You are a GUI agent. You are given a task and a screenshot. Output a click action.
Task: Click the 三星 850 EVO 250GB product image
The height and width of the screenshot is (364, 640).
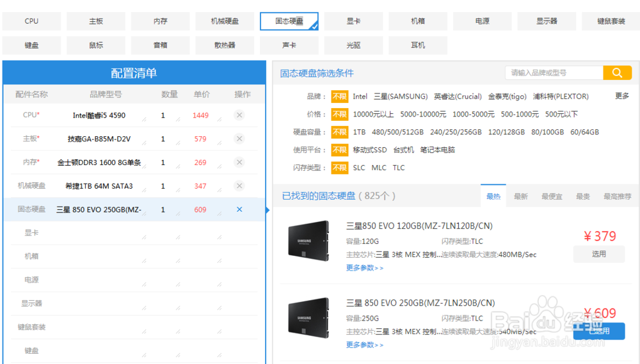tap(308, 318)
